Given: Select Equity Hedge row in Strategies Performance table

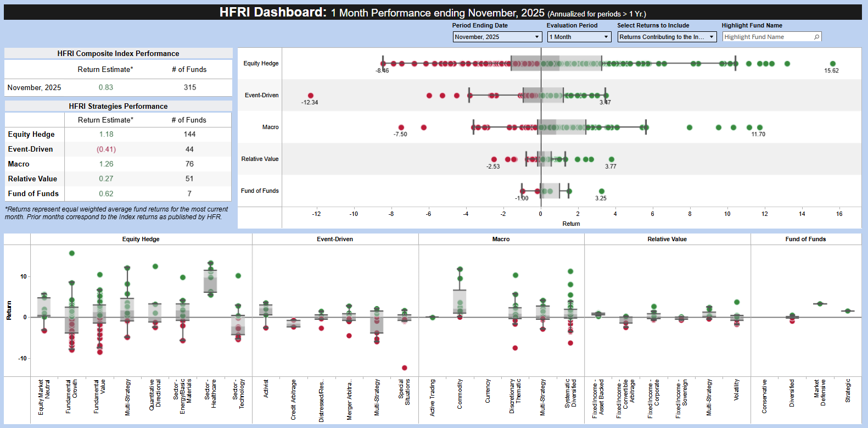Looking at the screenshot, I should 31,134.
